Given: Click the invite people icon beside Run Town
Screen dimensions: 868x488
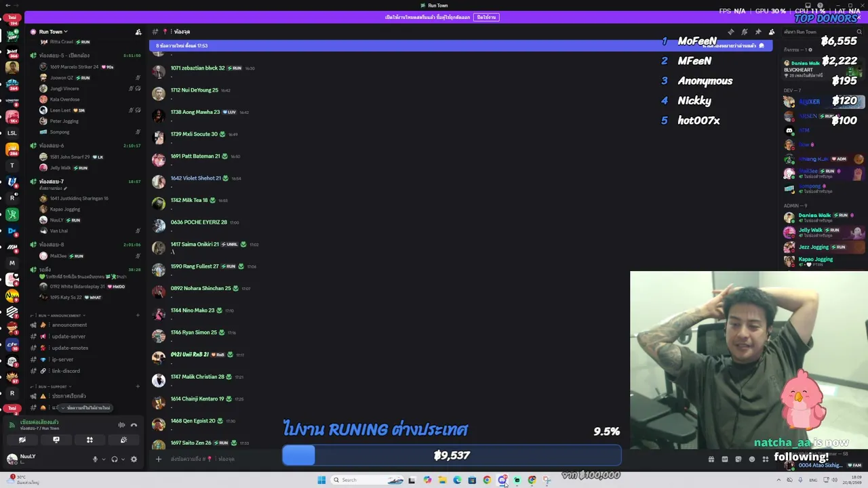Looking at the screenshot, I should 138,32.
